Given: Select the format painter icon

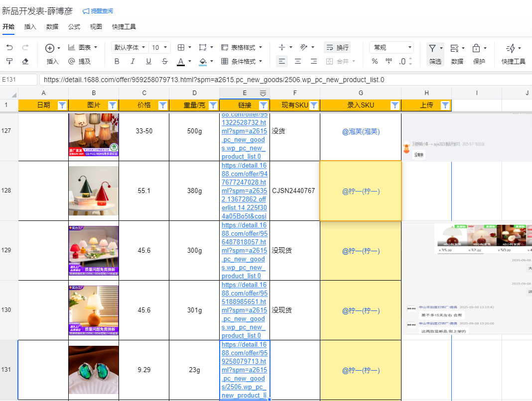Looking at the screenshot, I should (x=9, y=61).
